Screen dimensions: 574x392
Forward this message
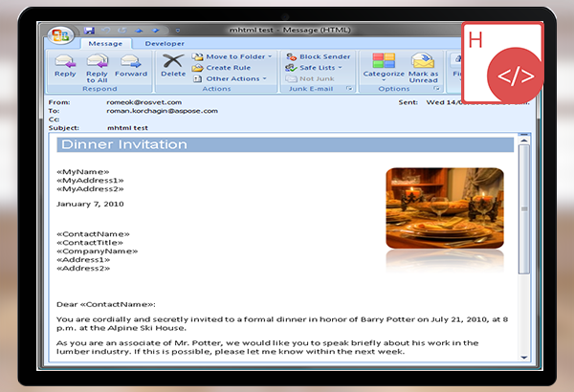click(131, 64)
